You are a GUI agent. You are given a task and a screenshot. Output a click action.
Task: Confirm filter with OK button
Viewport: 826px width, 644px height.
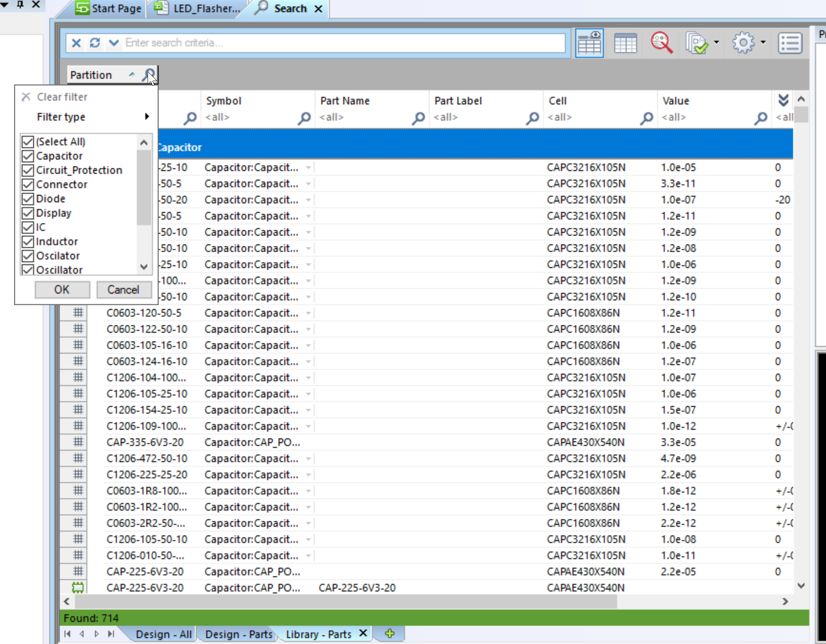(62, 290)
